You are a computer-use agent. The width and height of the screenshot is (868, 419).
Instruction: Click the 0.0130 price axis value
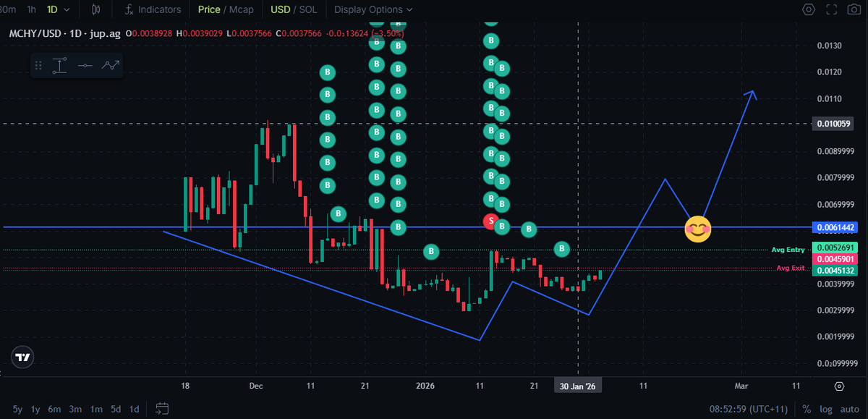pos(829,46)
